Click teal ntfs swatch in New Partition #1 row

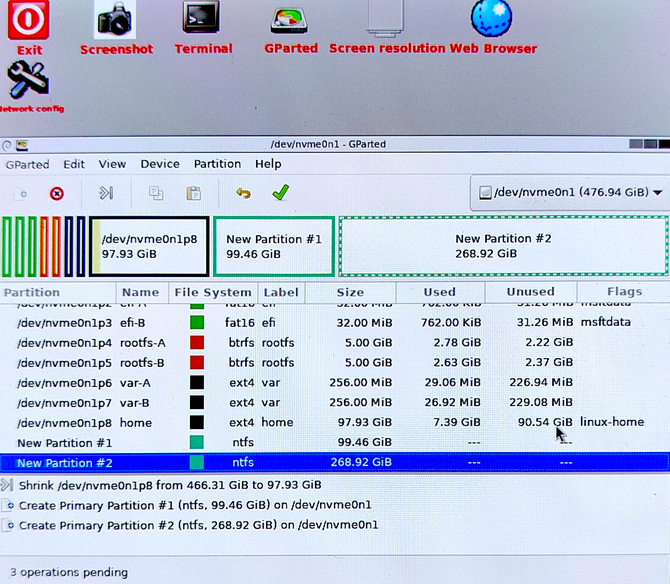tap(197, 442)
